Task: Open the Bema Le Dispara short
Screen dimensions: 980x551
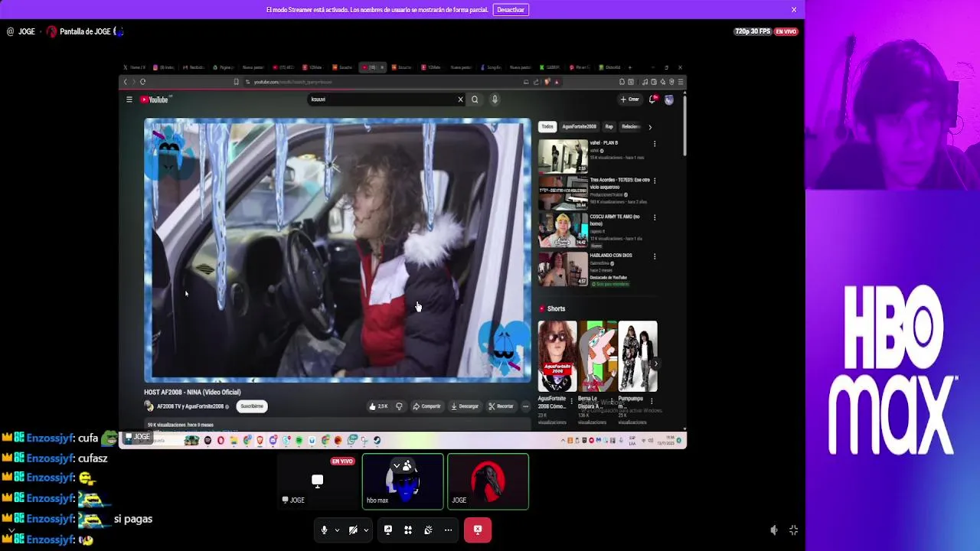Action: point(597,356)
